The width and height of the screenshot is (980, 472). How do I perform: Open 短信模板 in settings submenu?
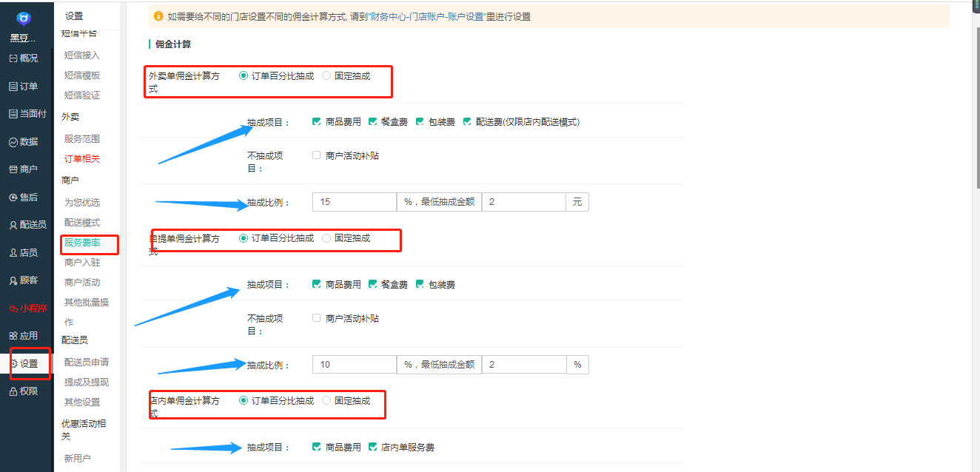[82, 75]
